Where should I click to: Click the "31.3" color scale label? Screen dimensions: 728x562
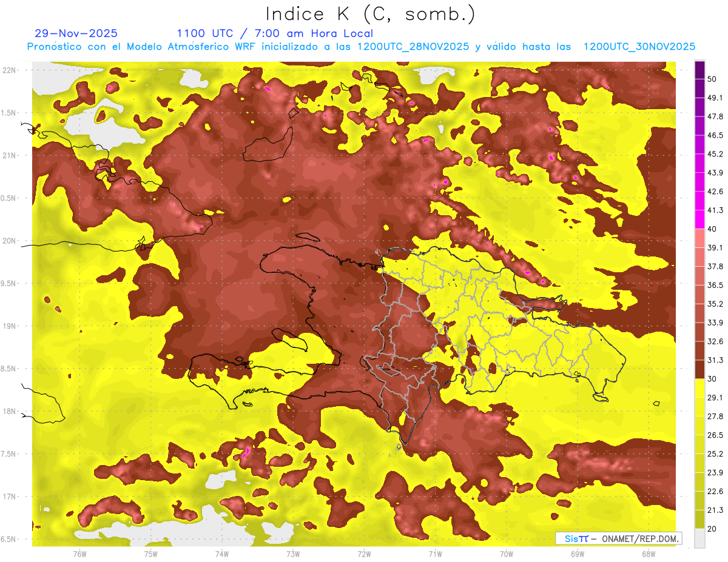[715, 360]
